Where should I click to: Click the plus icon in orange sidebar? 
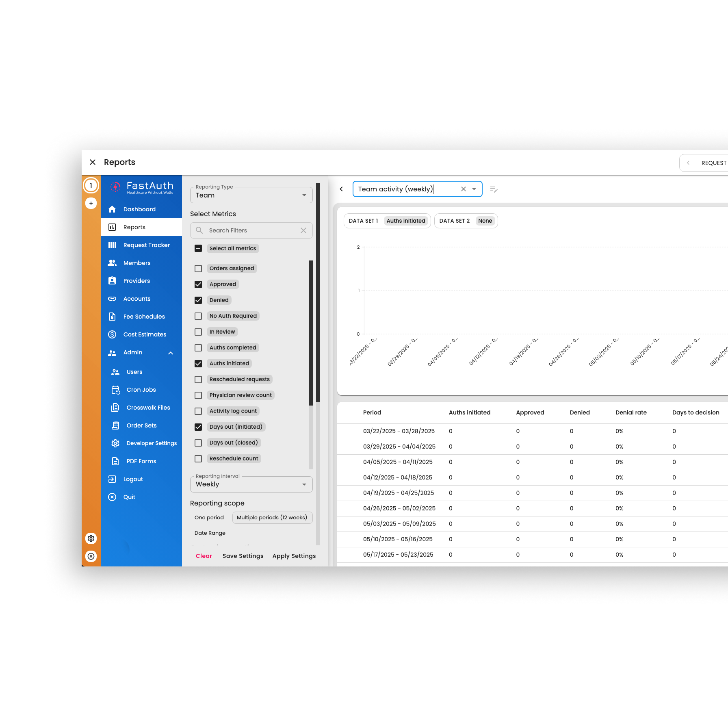[91, 203]
